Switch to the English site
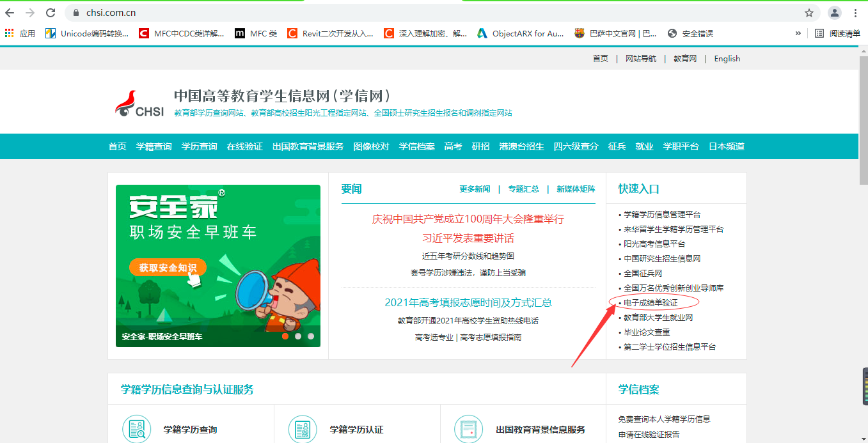868x443 pixels. [727, 58]
